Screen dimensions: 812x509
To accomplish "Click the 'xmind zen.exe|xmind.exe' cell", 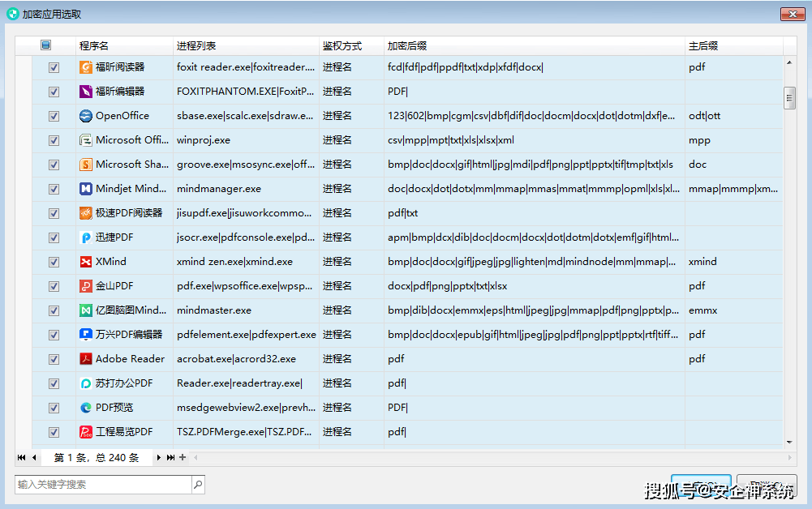I will coord(246,262).
